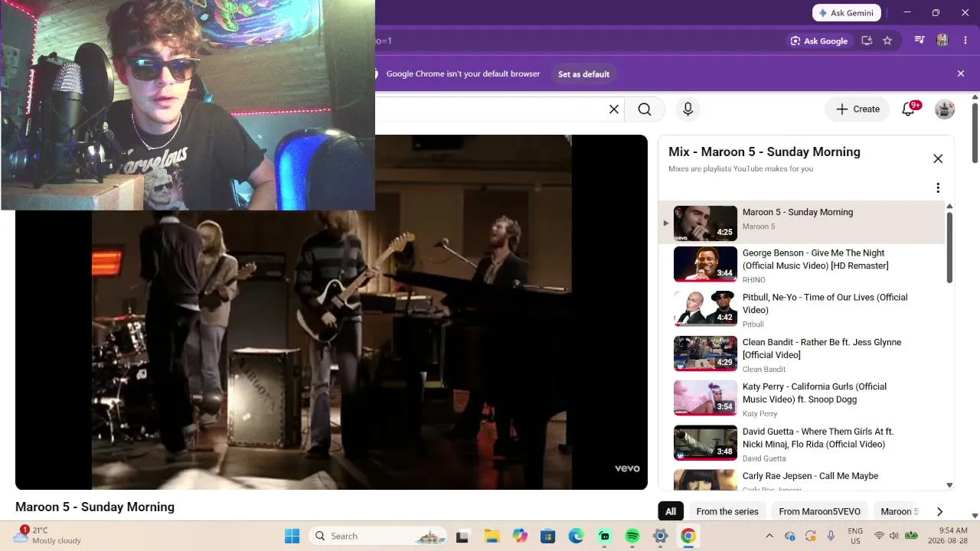Screen dimensions: 980x551
Task: Click 'Katy Perry - California Gurls' title
Action: [815, 393]
